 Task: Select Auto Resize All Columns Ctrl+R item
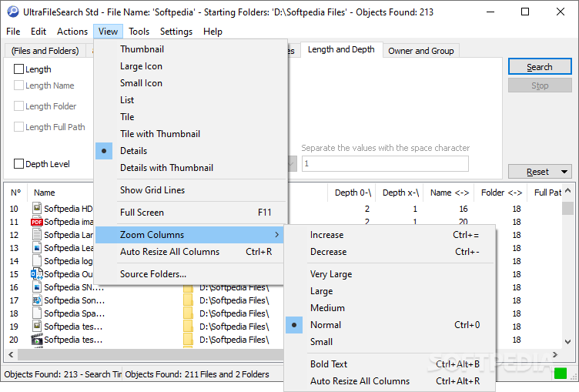(x=189, y=252)
